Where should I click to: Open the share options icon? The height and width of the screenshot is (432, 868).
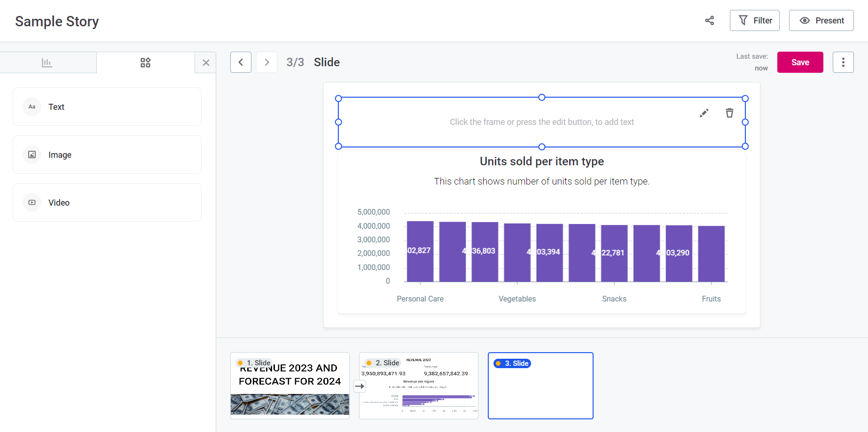(x=709, y=20)
